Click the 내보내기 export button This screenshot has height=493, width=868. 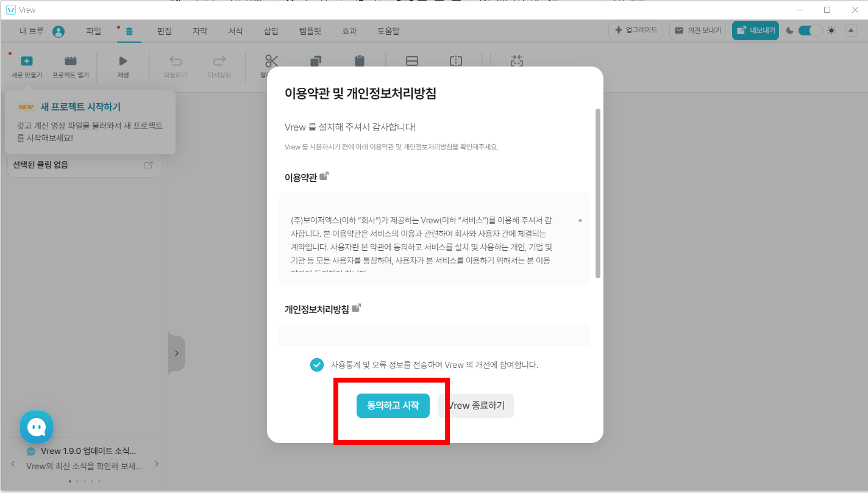pyautogui.click(x=755, y=31)
